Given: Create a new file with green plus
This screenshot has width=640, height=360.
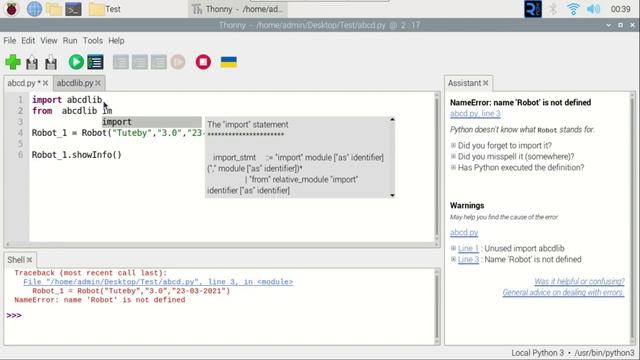Looking at the screenshot, I should [x=13, y=62].
